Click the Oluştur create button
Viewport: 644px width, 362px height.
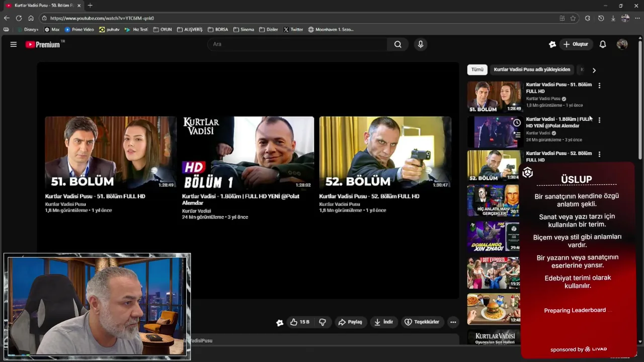pos(576,44)
